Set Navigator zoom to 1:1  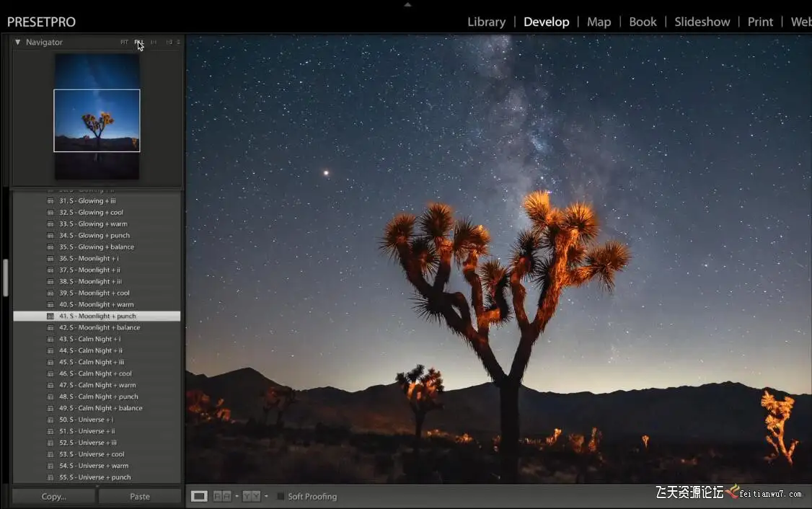tap(154, 43)
